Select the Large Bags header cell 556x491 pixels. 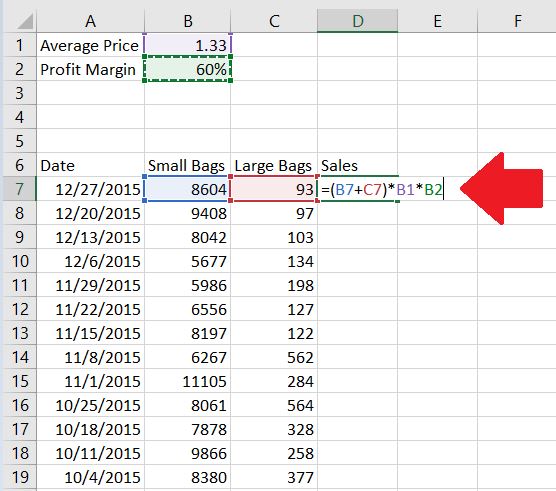point(274,165)
